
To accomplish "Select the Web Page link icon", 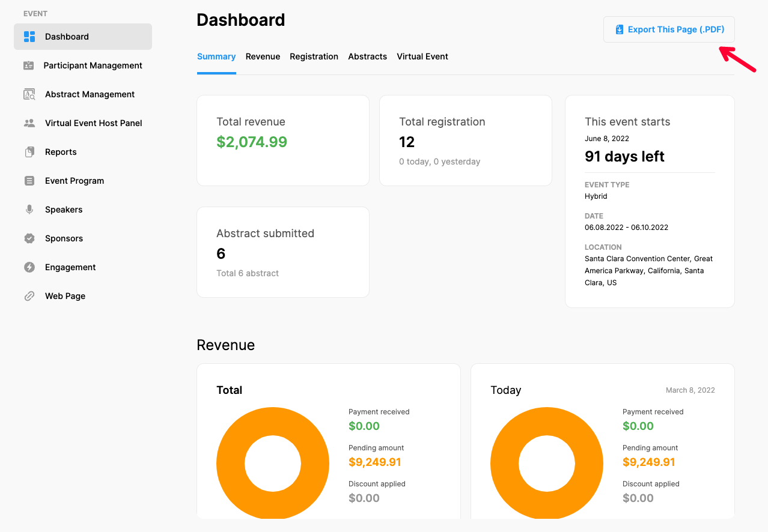I will (x=29, y=295).
